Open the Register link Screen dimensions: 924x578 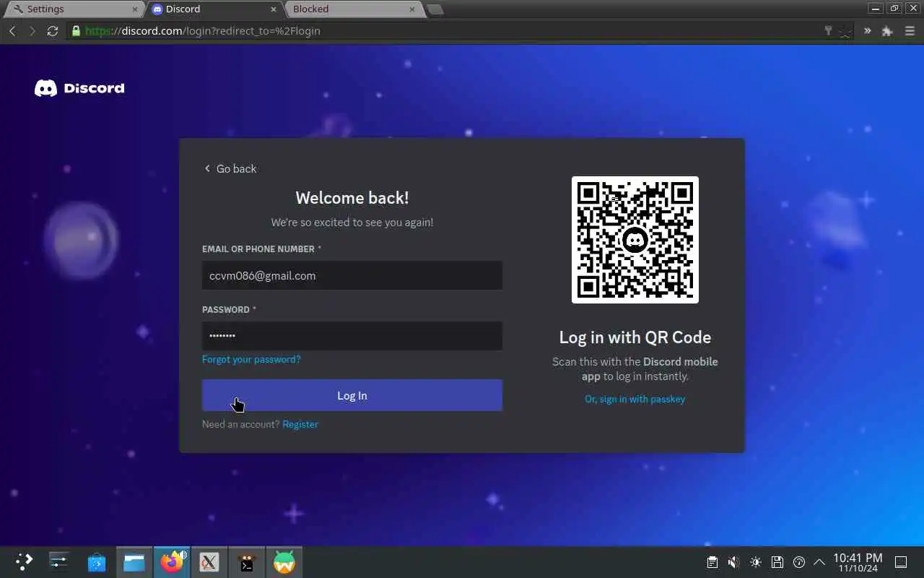point(300,424)
